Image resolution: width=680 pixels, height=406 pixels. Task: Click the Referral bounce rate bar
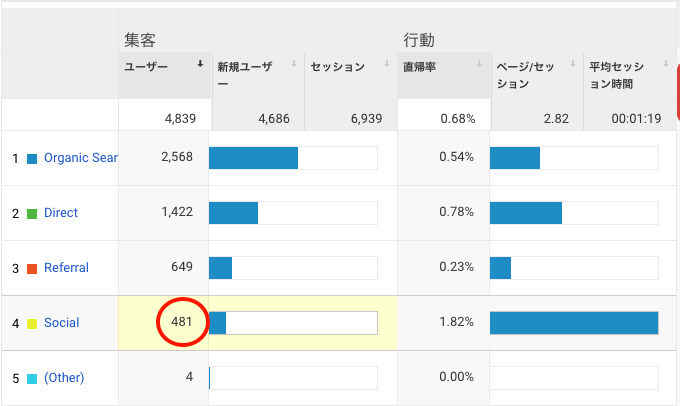tap(500, 268)
